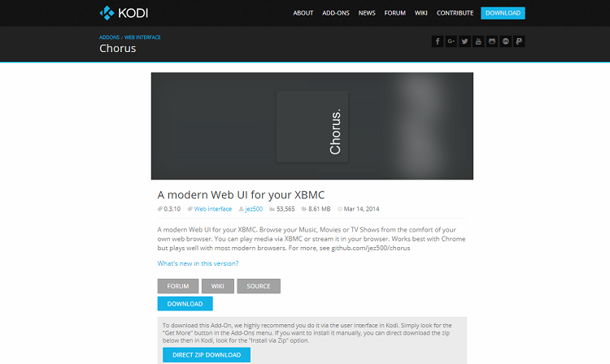This screenshot has width=610, height=364.
Task: Open the YouTube social icon
Action: pos(478,41)
